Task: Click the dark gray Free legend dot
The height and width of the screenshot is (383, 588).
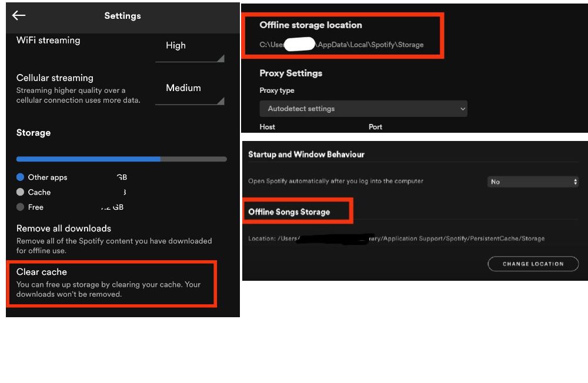Action: click(20, 207)
